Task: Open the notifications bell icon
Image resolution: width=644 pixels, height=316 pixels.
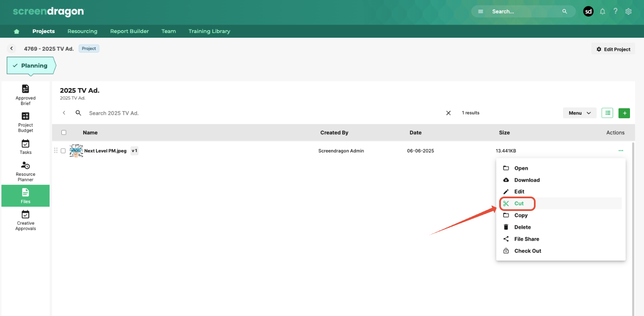Action: tap(603, 11)
